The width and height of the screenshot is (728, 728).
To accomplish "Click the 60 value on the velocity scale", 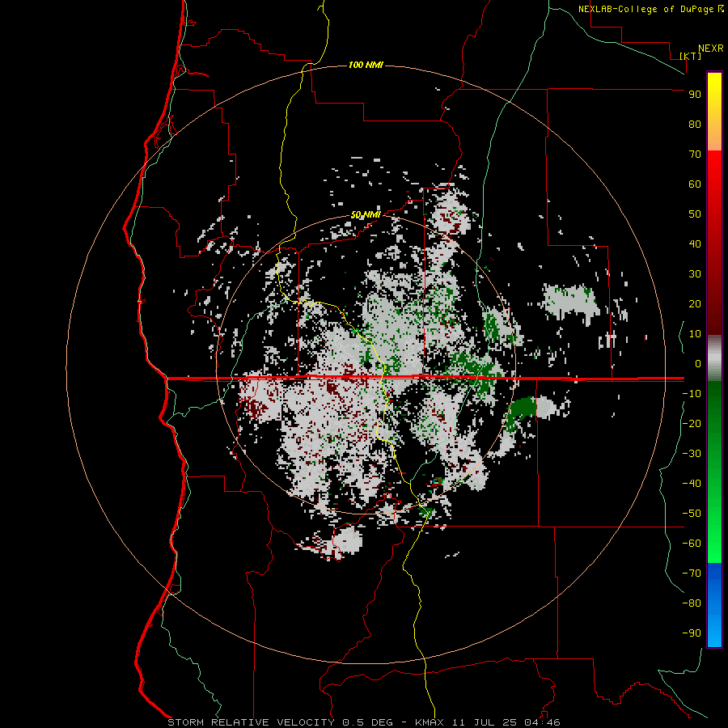I will tap(695, 184).
